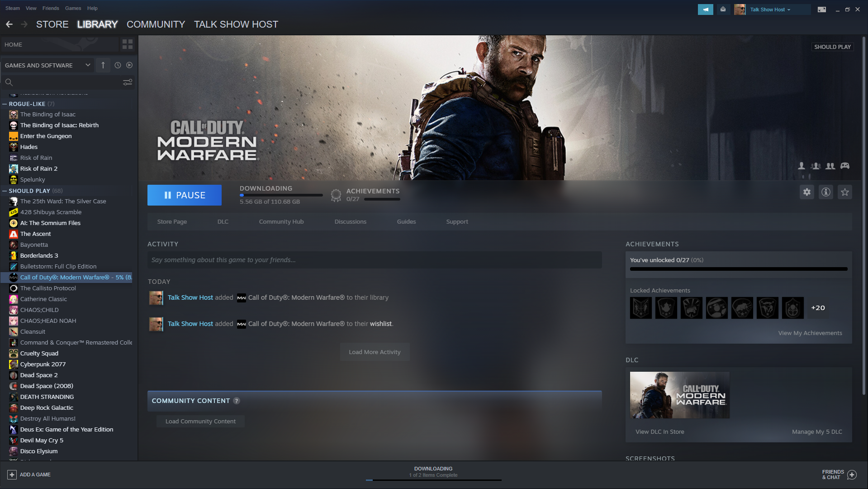This screenshot has height=489, width=868.
Task: Open the +20 more locked achievements
Action: [x=818, y=308]
